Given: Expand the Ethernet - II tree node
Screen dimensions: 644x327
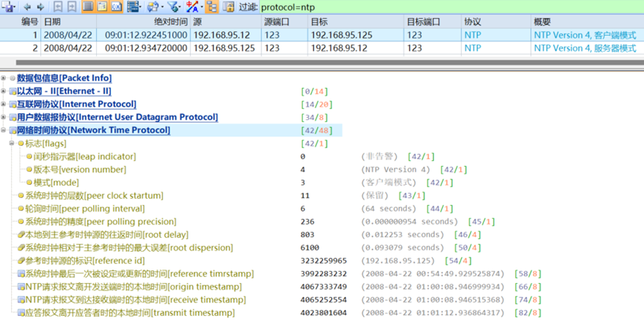Looking at the screenshot, I should pyautogui.click(x=4, y=92).
